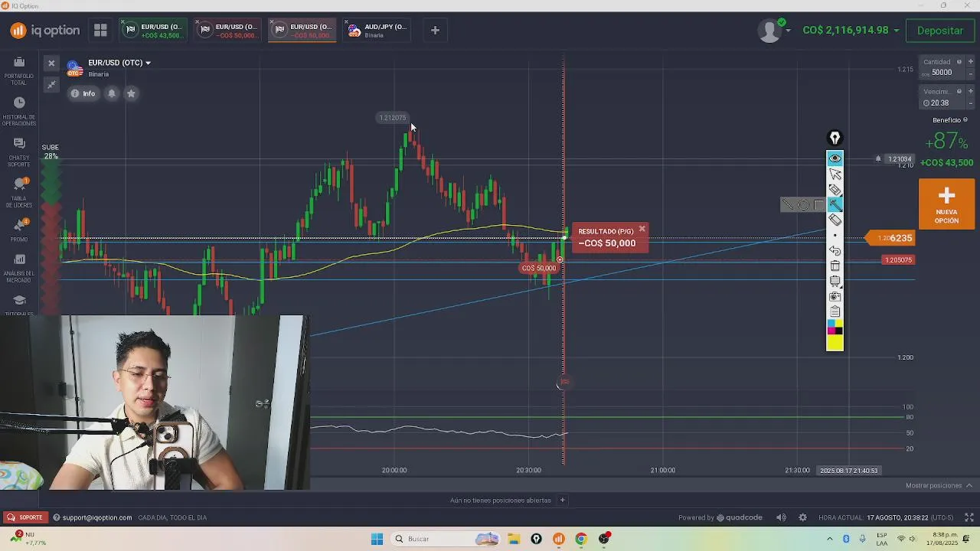Add EUR/USD to favorites with star
Viewport: 980px width, 551px height.
click(131, 93)
